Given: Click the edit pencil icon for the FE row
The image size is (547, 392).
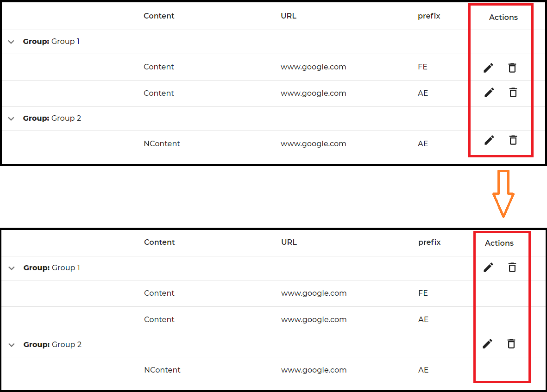Looking at the screenshot, I should tap(489, 68).
